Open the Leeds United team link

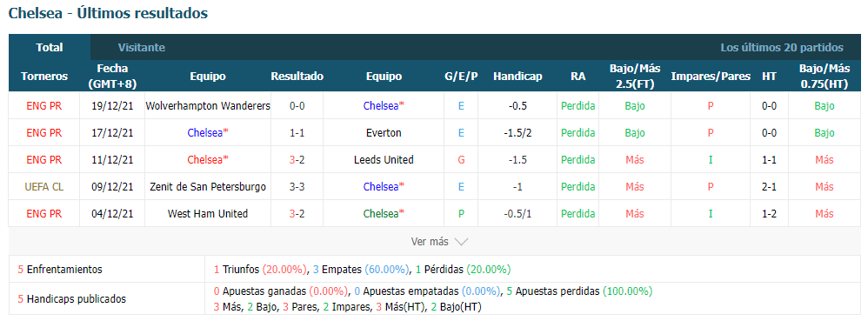(384, 160)
